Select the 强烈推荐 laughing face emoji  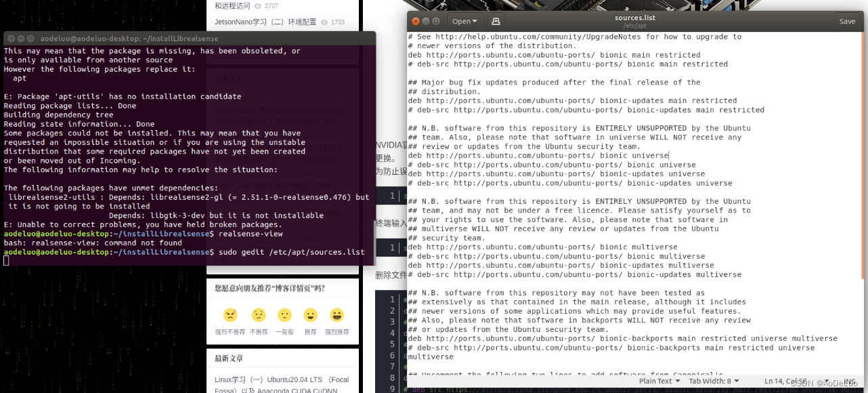coord(337,315)
